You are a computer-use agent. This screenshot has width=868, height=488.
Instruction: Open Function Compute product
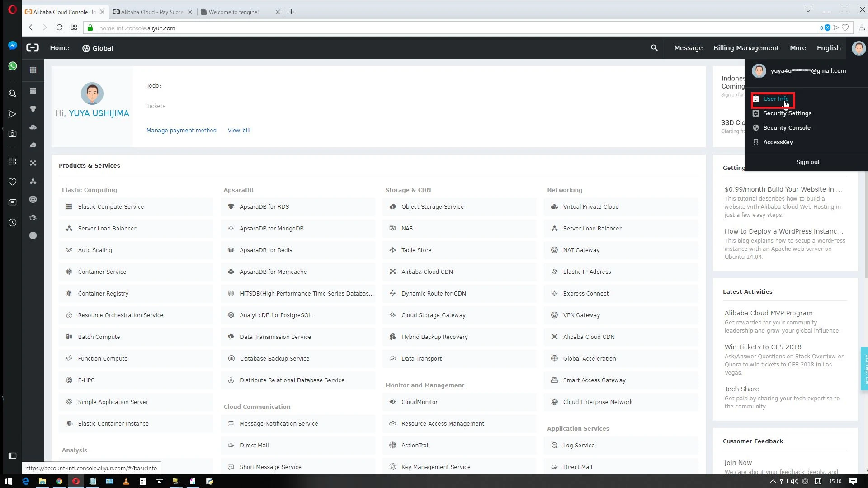pyautogui.click(x=136, y=358)
